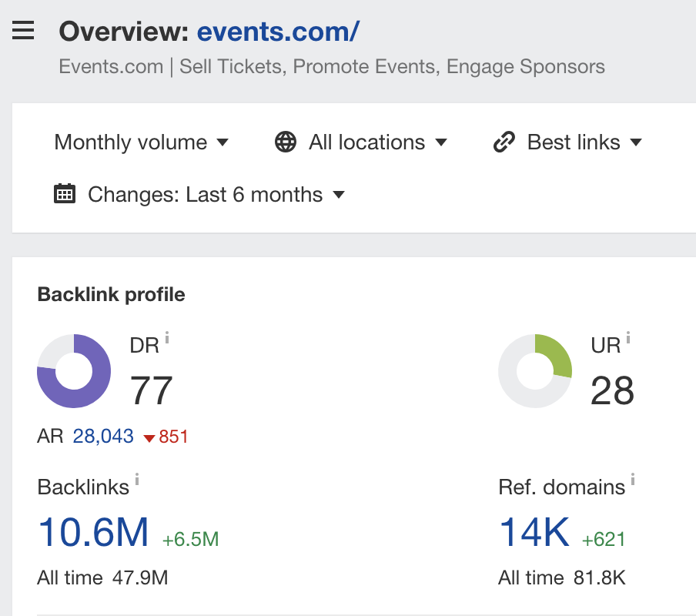This screenshot has height=616, width=696.
Task: Click the Backlink profile heading
Action: pyautogui.click(x=111, y=295)
